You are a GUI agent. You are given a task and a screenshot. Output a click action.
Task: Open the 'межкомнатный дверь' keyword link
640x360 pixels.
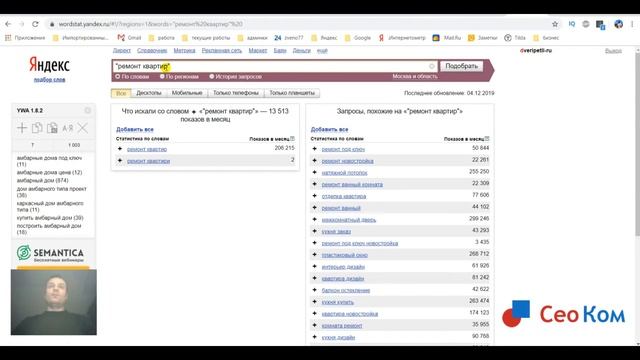[x=349, y=220]
